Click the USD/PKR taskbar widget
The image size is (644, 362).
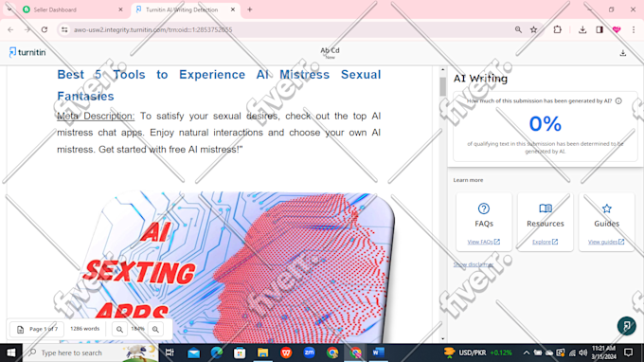[478, 353]
